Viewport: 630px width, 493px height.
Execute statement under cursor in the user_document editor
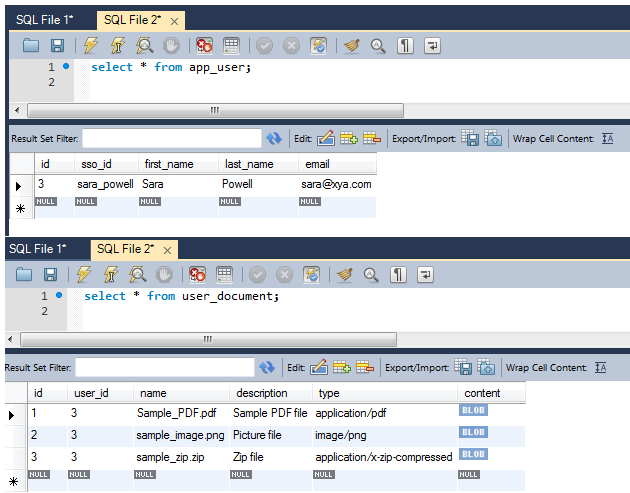(111, 275)
